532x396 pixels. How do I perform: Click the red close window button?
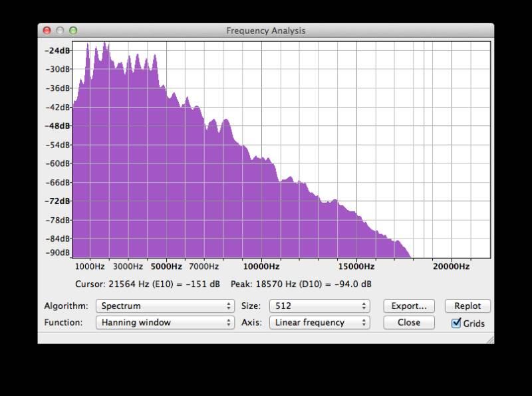click(x=47, y=31)
